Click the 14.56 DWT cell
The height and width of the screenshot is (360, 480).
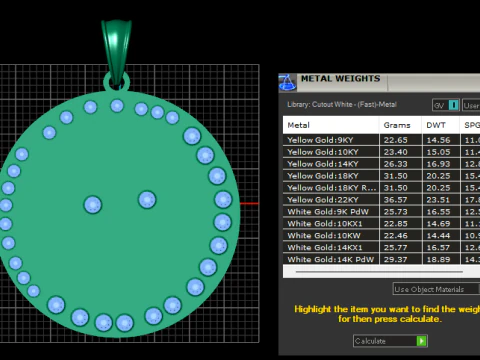(x=441, y=140)
